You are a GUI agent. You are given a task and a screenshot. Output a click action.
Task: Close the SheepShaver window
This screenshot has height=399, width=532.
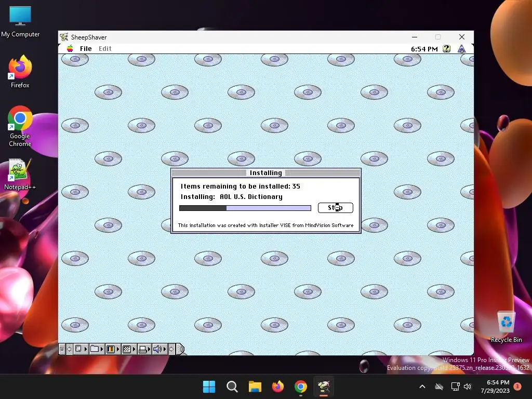(462, 37)
